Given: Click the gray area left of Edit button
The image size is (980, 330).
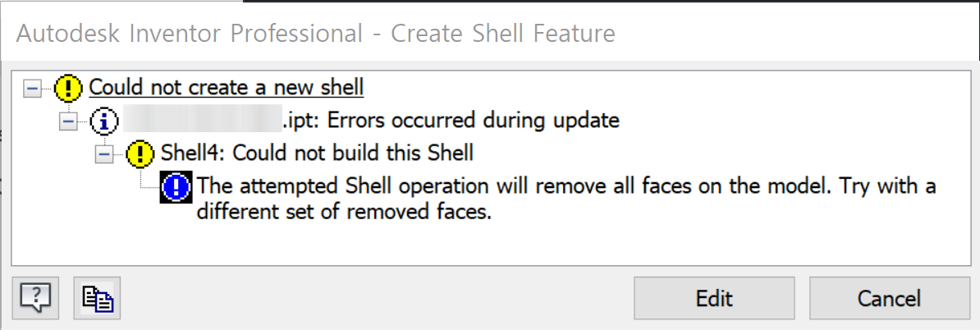Looking at the screenshot, I should [369, 298].
